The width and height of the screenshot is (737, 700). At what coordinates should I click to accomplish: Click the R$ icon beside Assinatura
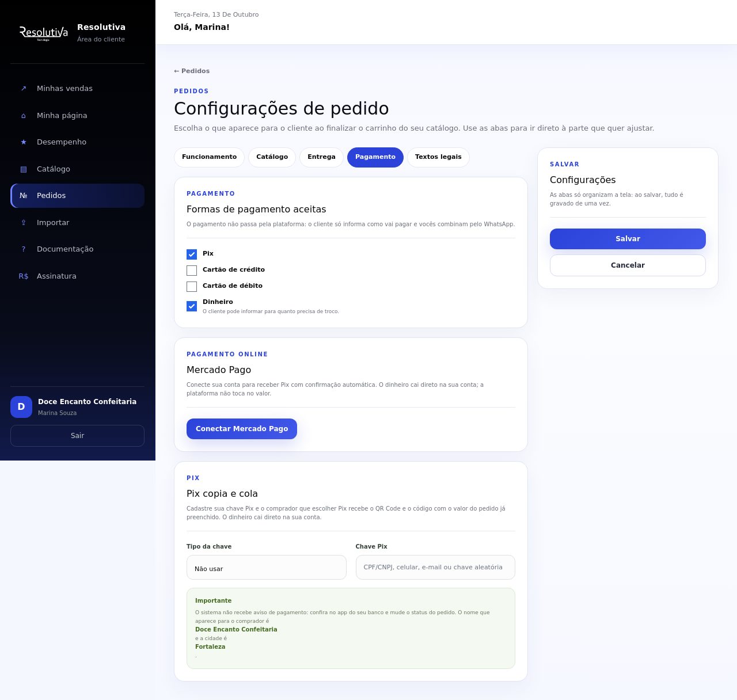click(24, 276)
